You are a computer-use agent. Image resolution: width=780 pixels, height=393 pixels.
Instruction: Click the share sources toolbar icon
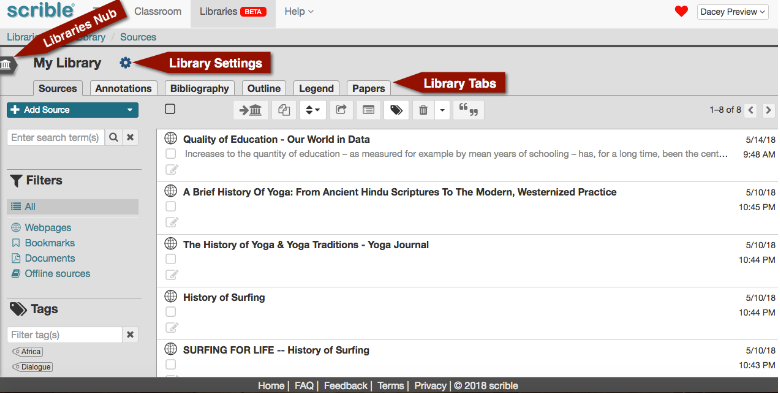click(x=341, y=110)
